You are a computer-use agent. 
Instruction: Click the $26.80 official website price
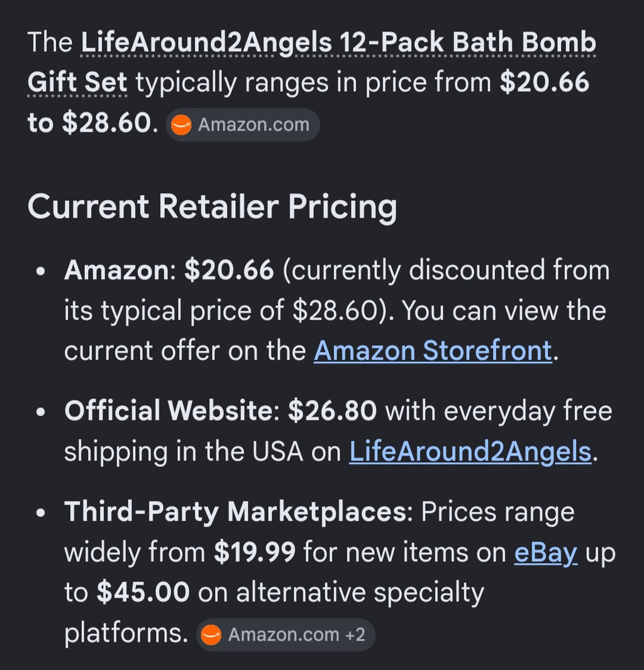pos(332,411)
